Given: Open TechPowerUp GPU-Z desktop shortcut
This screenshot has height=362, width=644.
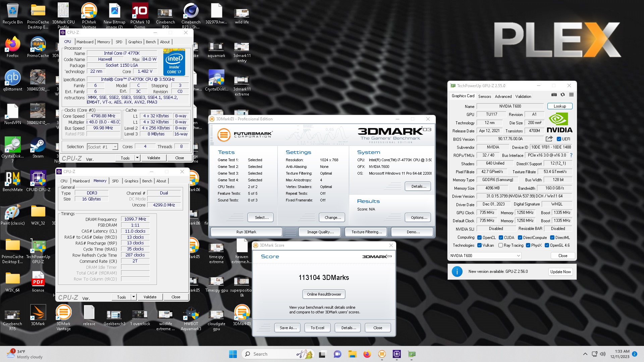Looking at the screenshot, I should point(38,251).
